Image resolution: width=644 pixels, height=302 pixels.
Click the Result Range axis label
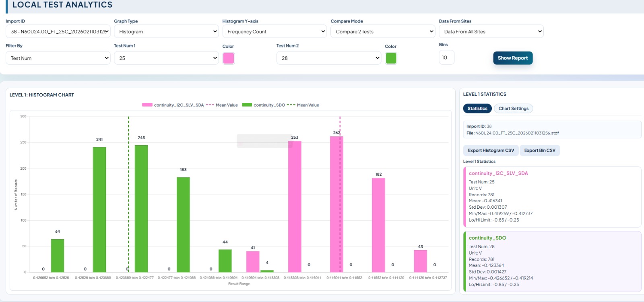[239, 284]
